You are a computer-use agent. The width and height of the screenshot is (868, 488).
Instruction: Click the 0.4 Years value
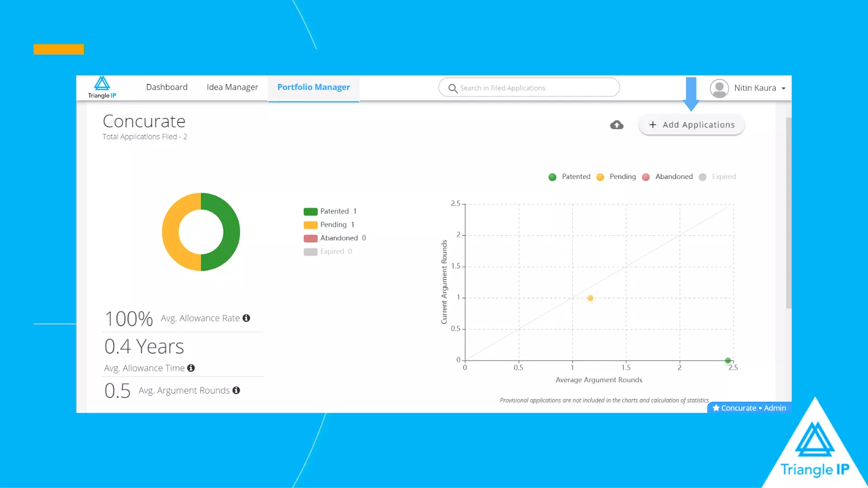coord(144,346)
